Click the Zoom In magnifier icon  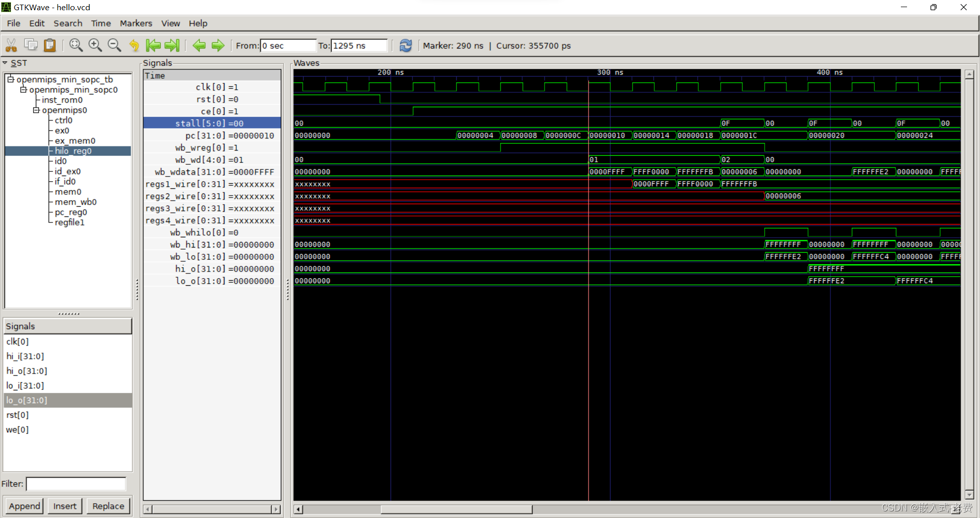pos(95,45)
